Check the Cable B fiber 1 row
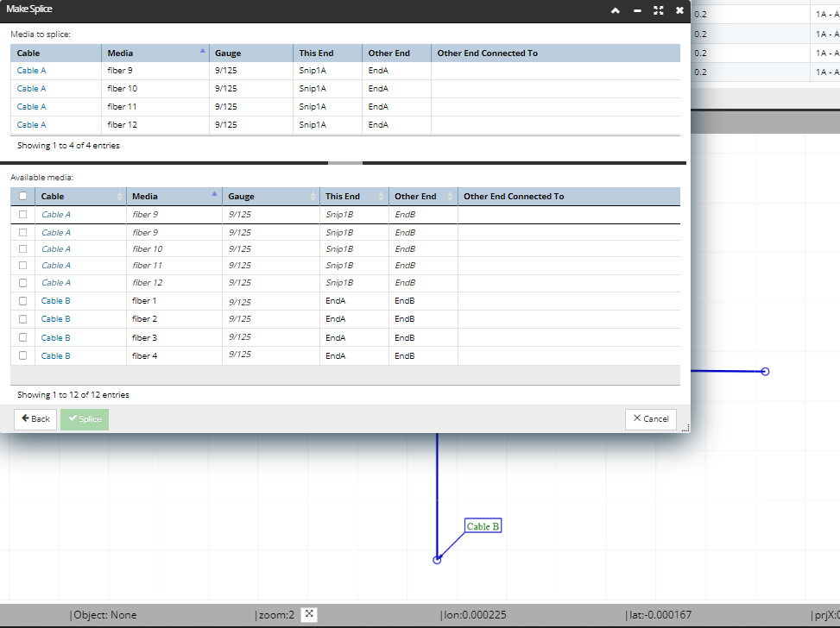This screenshot has width=840, height=628. pos(22,301)
